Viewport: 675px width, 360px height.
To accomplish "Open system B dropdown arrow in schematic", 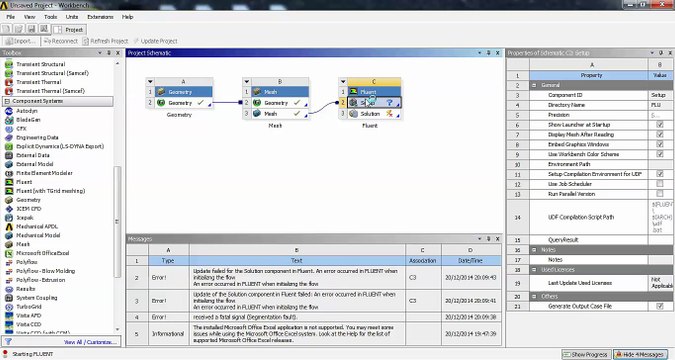I will point(246,81).
